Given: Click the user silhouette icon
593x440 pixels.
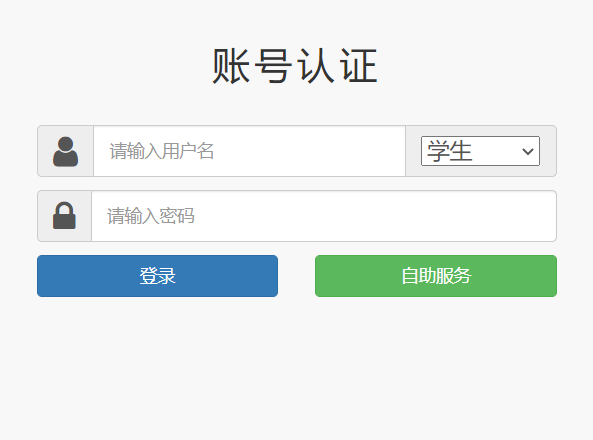Looking at the screenshot, I should [65, 151].
